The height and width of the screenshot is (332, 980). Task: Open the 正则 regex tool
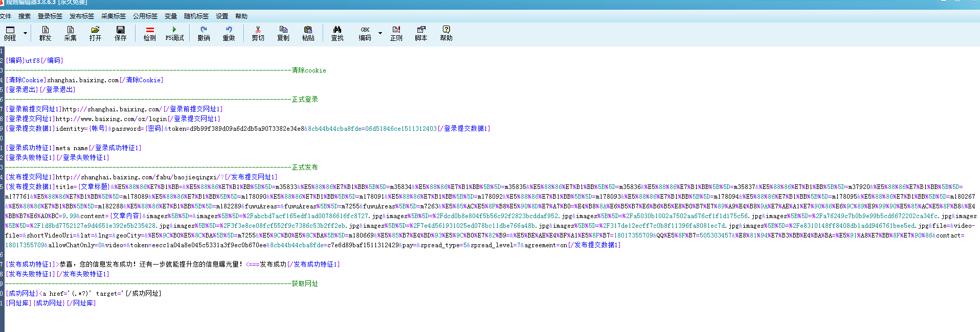click(x=396, y=33)
